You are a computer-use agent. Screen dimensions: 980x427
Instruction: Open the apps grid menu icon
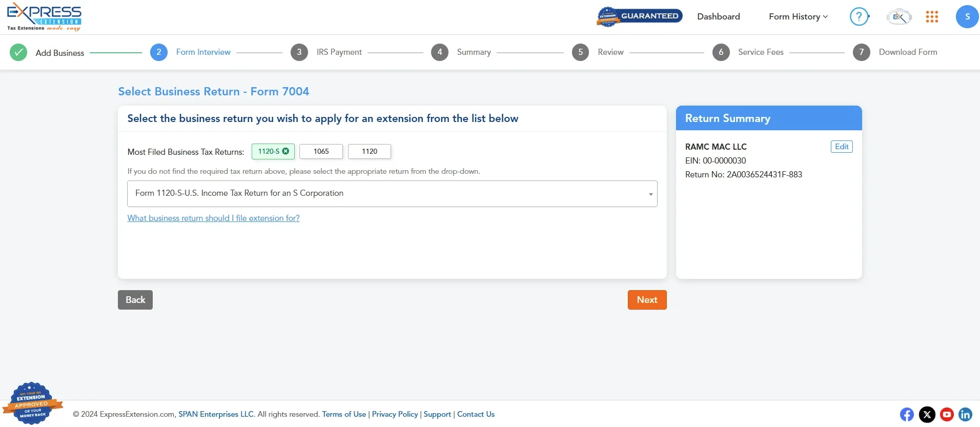(932, 16)
